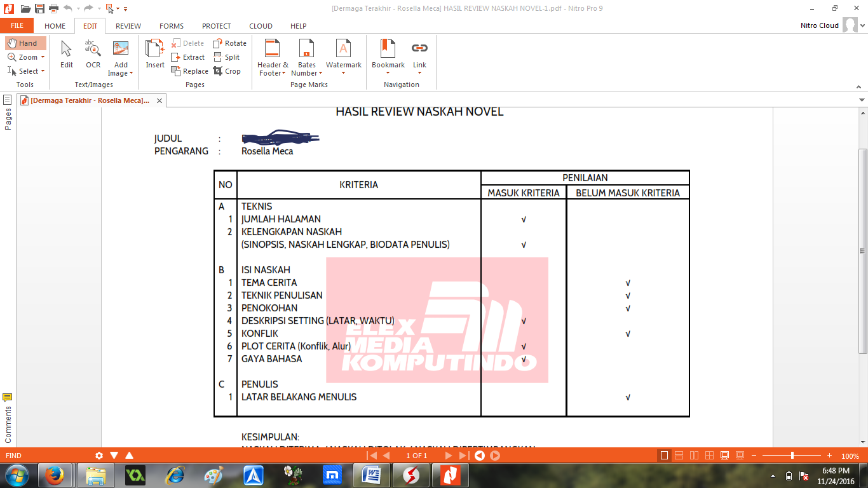This screenshot has height=488, width=868.
Task: Find previous with up triangle
Action: [x=130, y=456]
